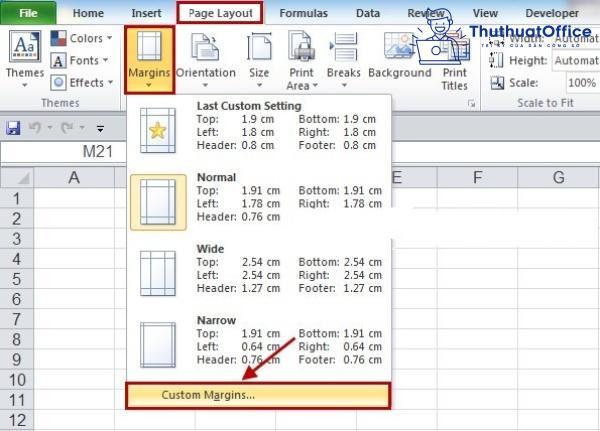Screen dimensions: 600x431
Task: Select row 10 header
Action: coord(16,380)
